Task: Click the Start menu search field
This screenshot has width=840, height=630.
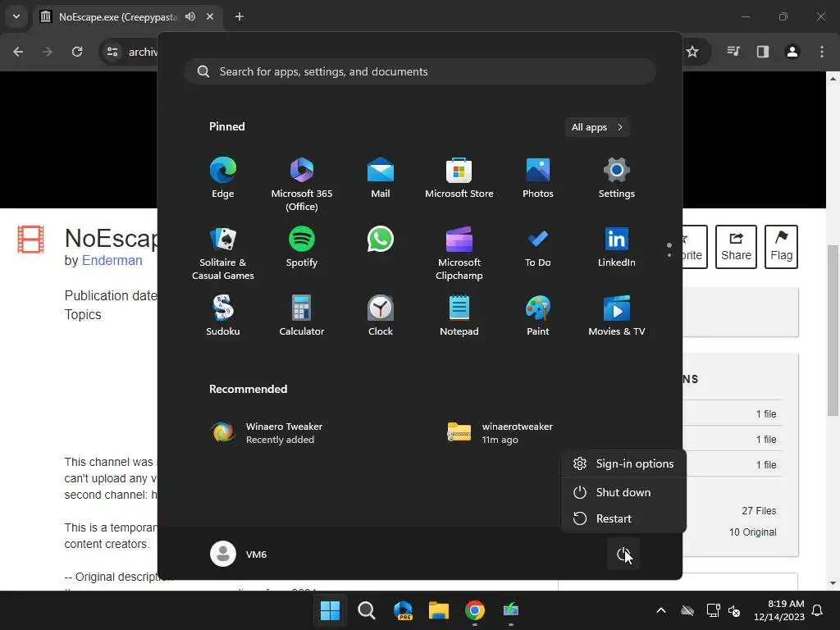Action: [420, 72]
